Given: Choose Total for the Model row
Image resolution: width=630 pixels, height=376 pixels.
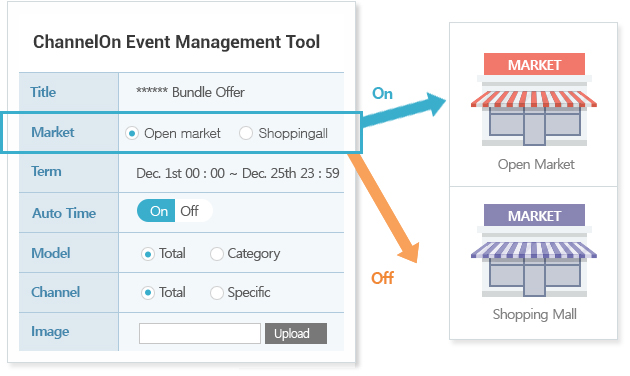Looking at the screenshot, I should coord(148,254).
